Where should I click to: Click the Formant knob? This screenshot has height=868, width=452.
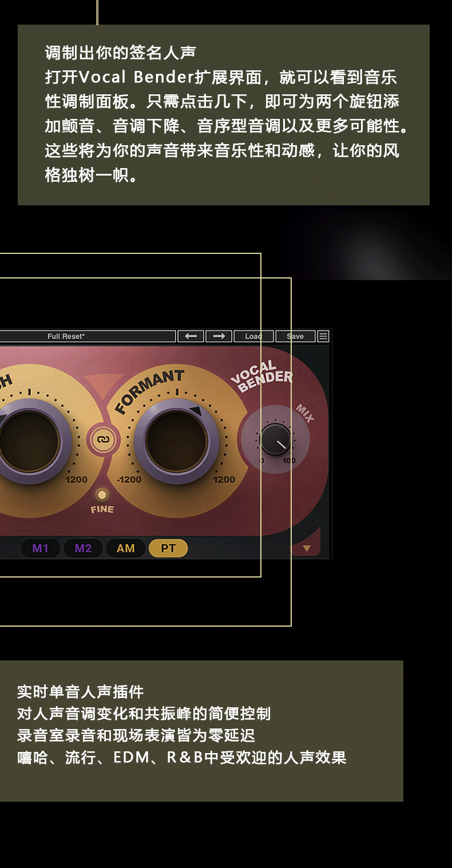(177, 441)
